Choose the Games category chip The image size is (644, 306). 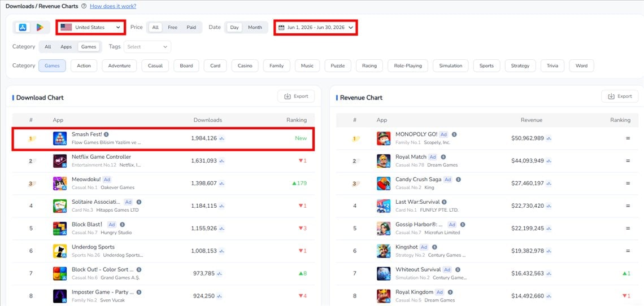click(x=52, y=65)
